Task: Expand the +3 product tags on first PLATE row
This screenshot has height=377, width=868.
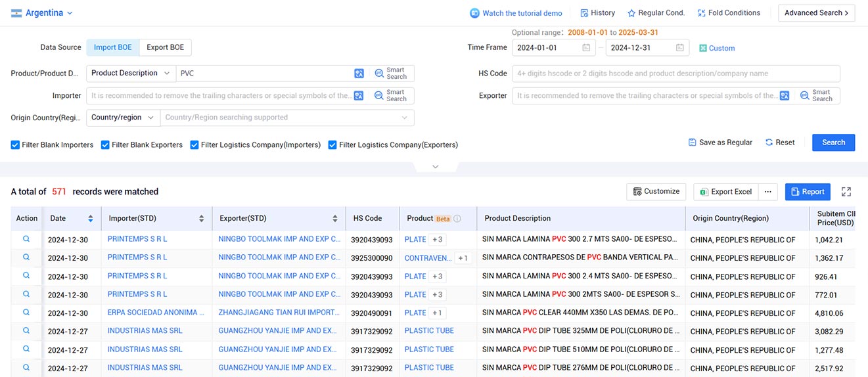Action: pyautogui.click(x=437, y=240)
